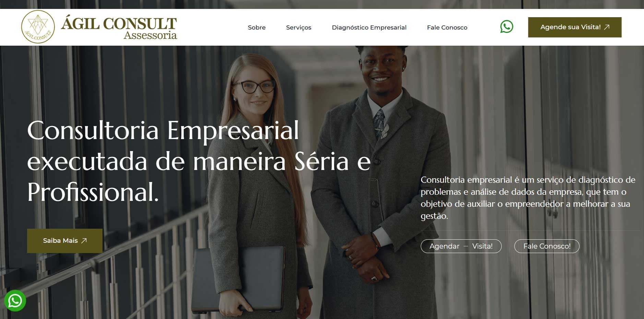The width and height of the screenshot is (644, 319).
Task: Open Diagnóstico Empresarial in the navigation
Action: 369,27
